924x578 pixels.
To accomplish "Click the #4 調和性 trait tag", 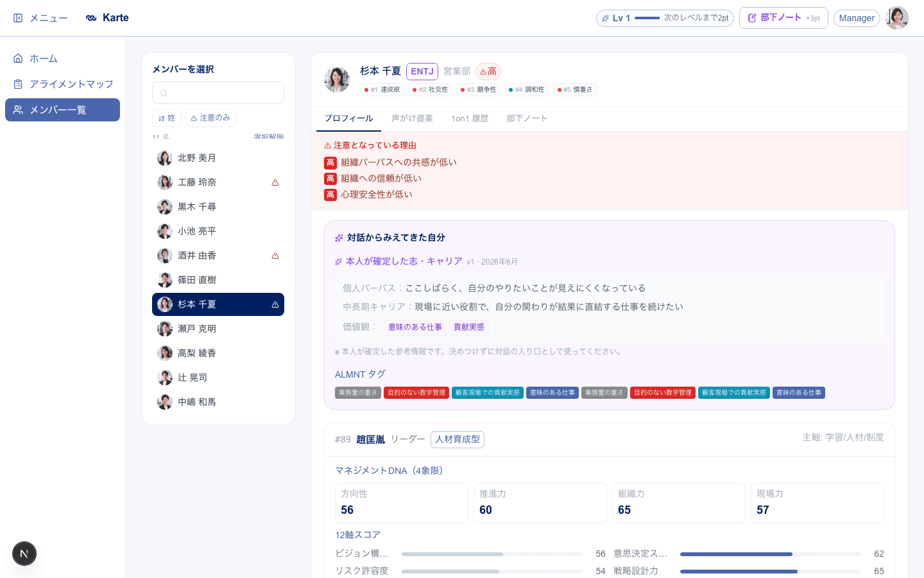I will (x=526, y=90).
